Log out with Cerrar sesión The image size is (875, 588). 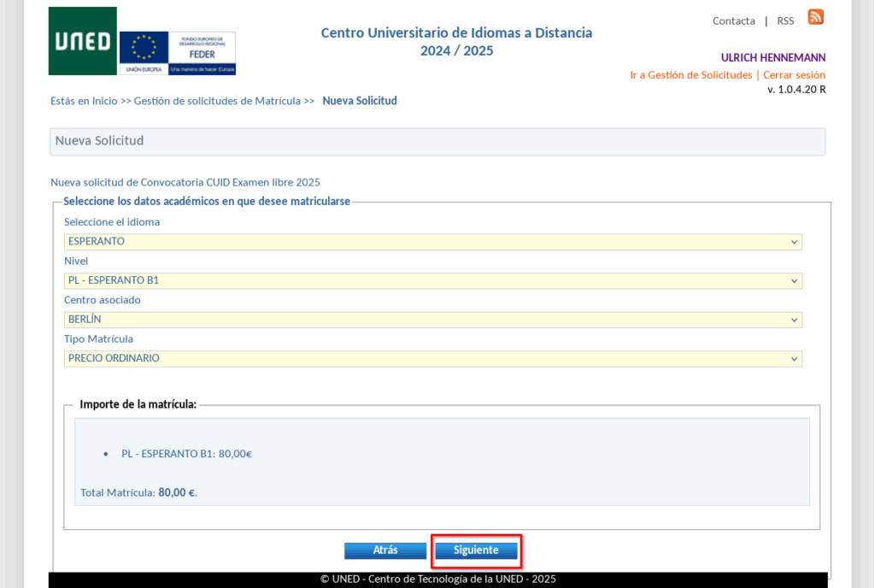794,75
